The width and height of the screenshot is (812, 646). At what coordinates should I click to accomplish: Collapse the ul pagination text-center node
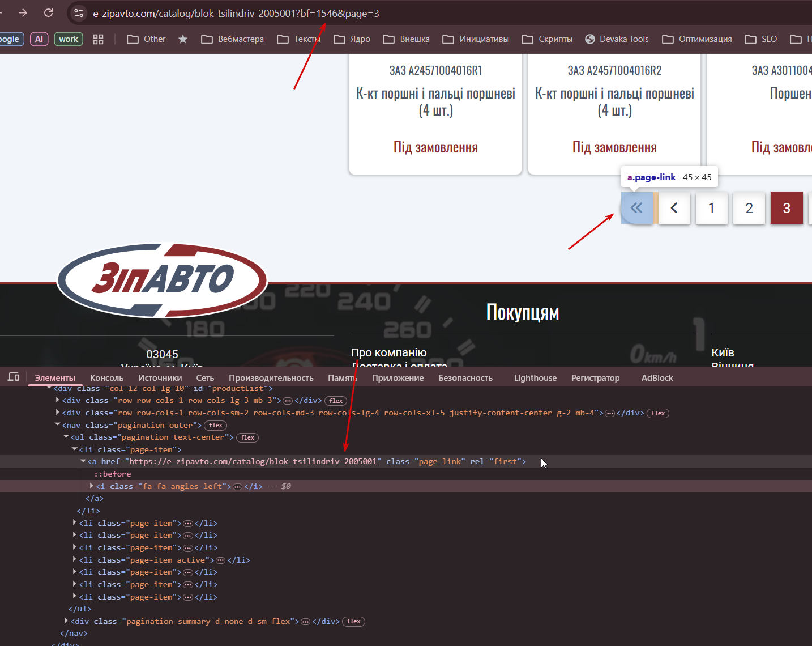tap(66, 437)
